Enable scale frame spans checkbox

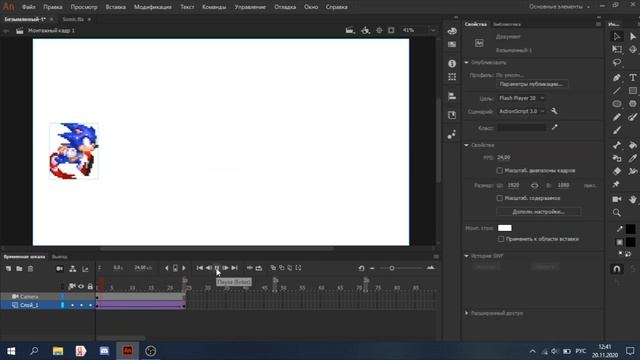[500, 170]
